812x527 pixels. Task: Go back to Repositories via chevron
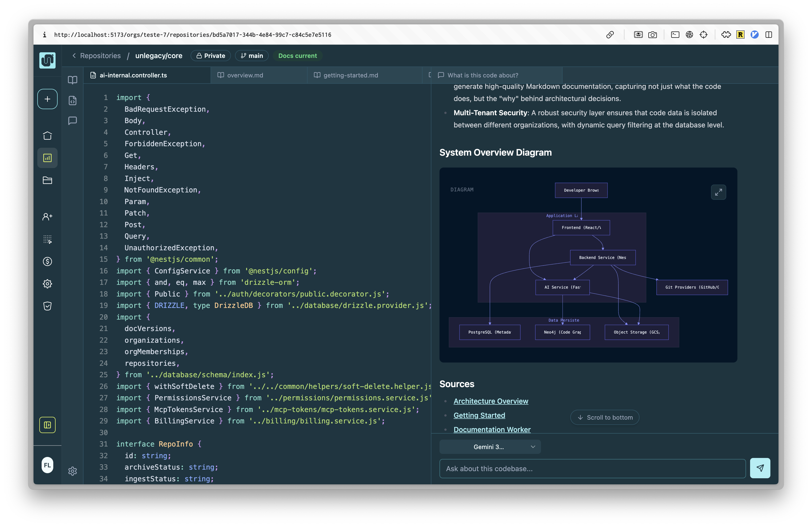(74, 56)
